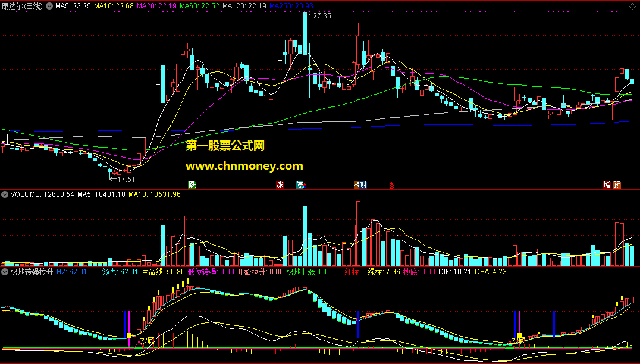Click the VOLUME: 12680.54 label
Screen dimensions: 640x364
tap(42, 194)
